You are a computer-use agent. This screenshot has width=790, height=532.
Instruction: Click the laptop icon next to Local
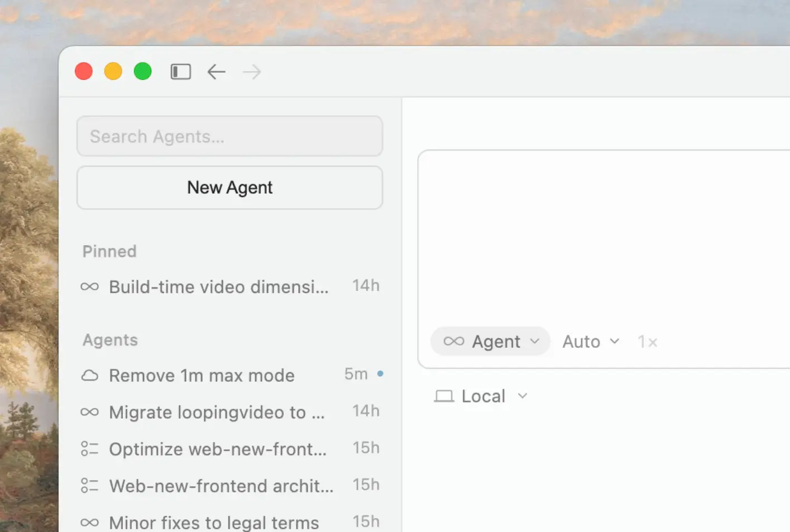click(x=445, y=396)
